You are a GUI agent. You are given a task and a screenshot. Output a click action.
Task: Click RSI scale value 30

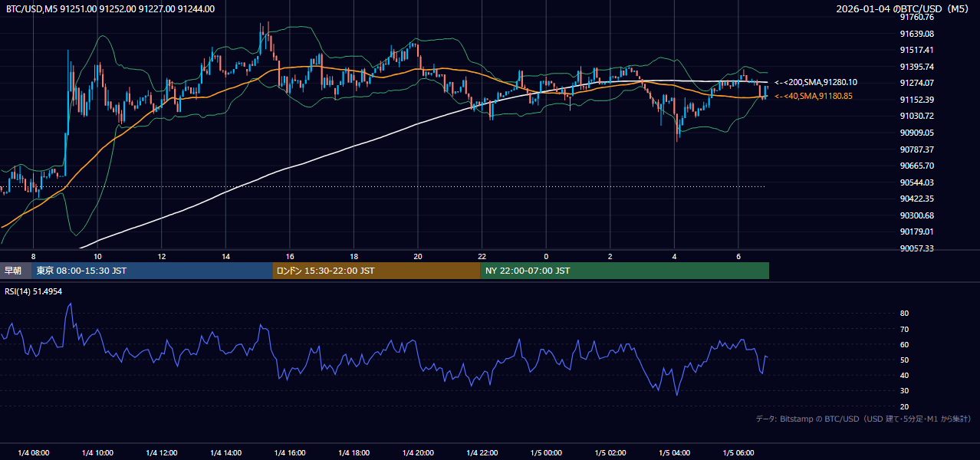(x=904, y=390)
